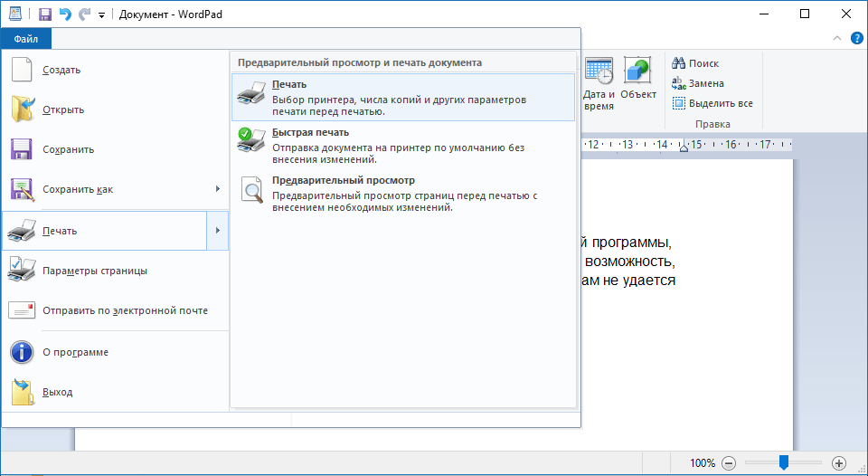The width and height of the screenshot is (868, 476).
Task: Click the Замена replace button
Action: click(697, 83)
